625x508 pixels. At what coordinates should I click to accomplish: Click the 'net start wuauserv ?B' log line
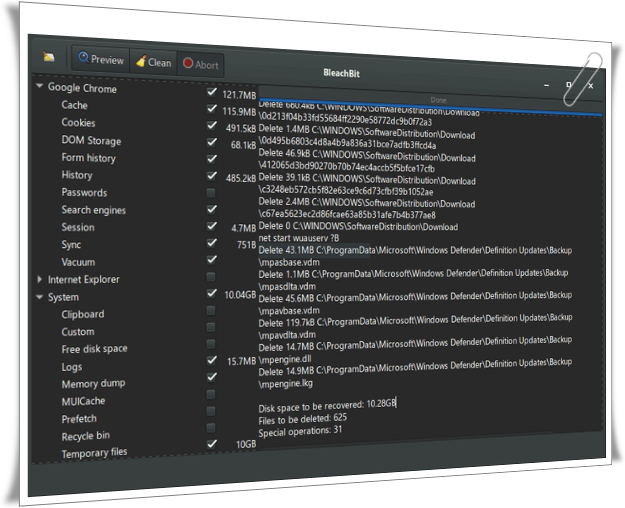coord(299,238)
